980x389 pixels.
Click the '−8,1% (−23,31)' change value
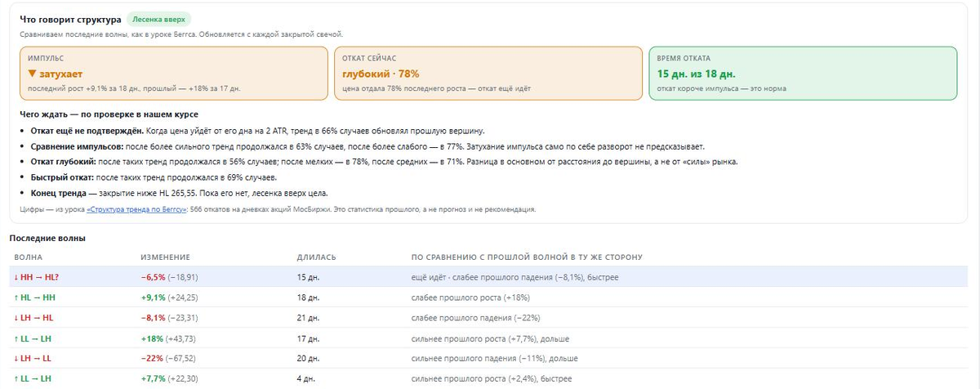tap(169, 318)
